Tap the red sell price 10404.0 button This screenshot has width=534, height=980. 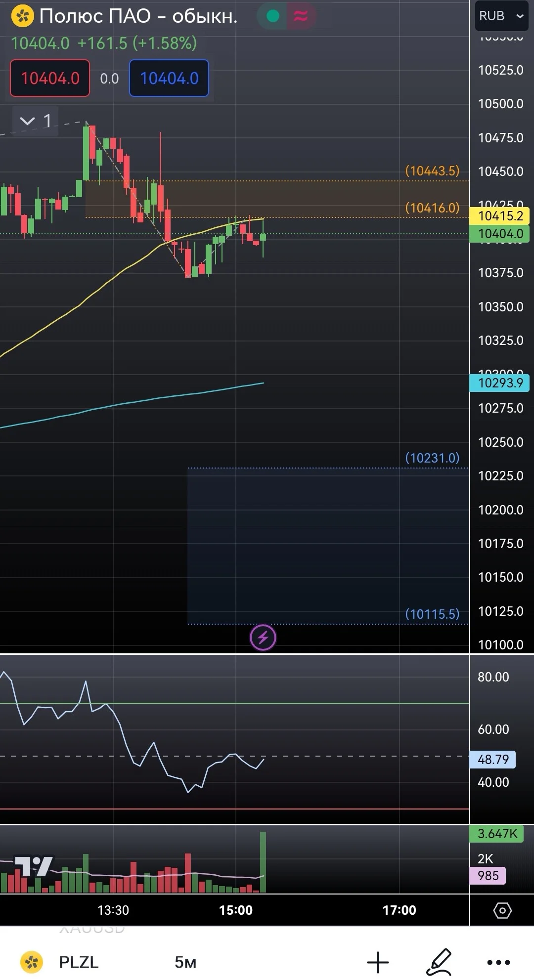[x=50, y=78]
